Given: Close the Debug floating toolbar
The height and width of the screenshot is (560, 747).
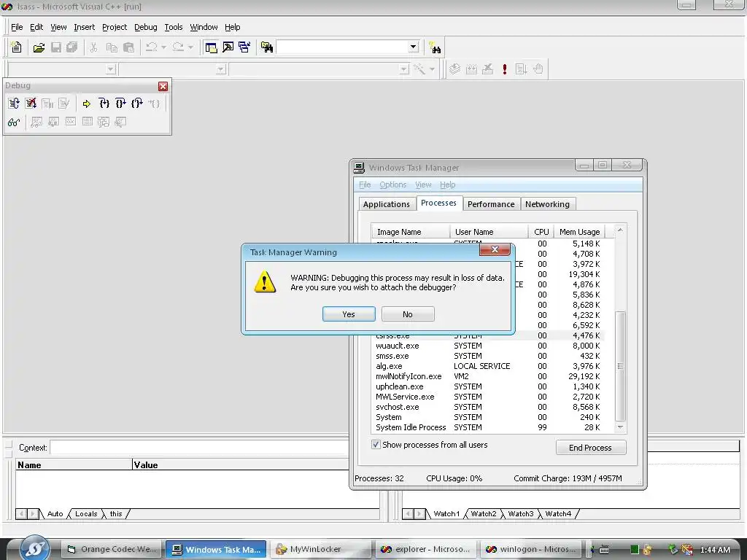Looking at the screenshot, I should [x=163, y=86].
